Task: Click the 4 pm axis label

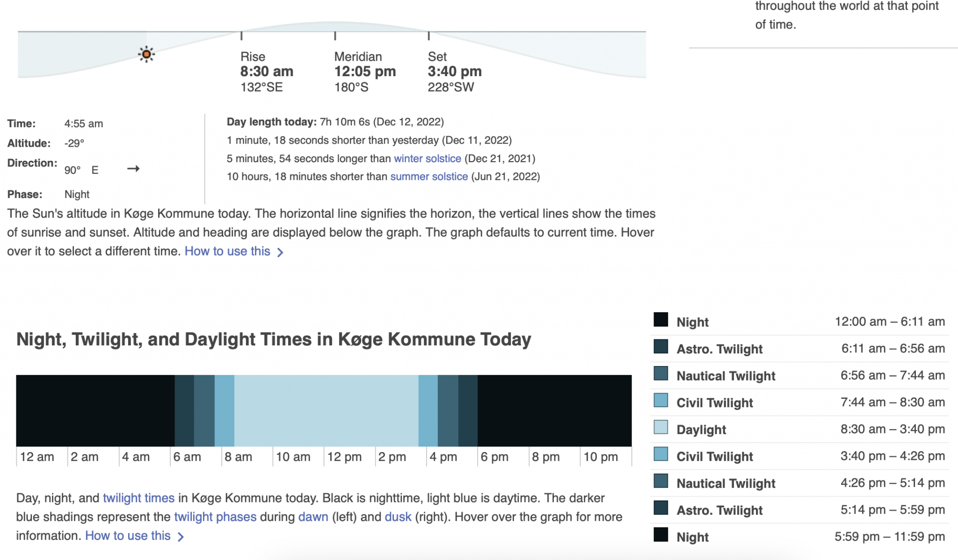Action: [x=443, y=457]
